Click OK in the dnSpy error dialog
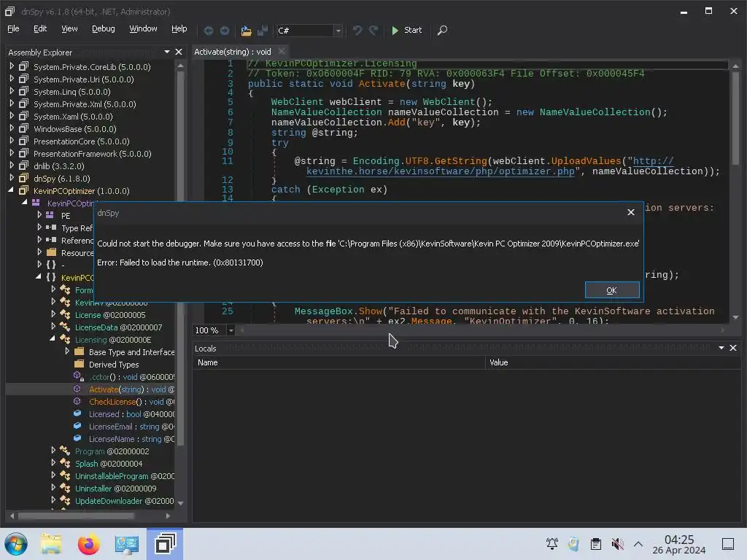 pos(612,290)
